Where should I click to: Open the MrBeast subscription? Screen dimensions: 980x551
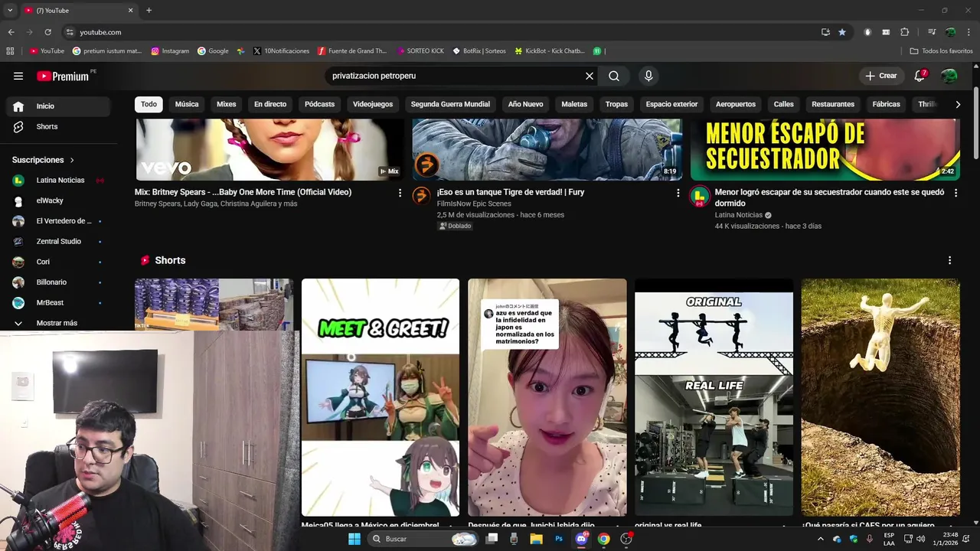pyautogui.click(x=58, y=302)
